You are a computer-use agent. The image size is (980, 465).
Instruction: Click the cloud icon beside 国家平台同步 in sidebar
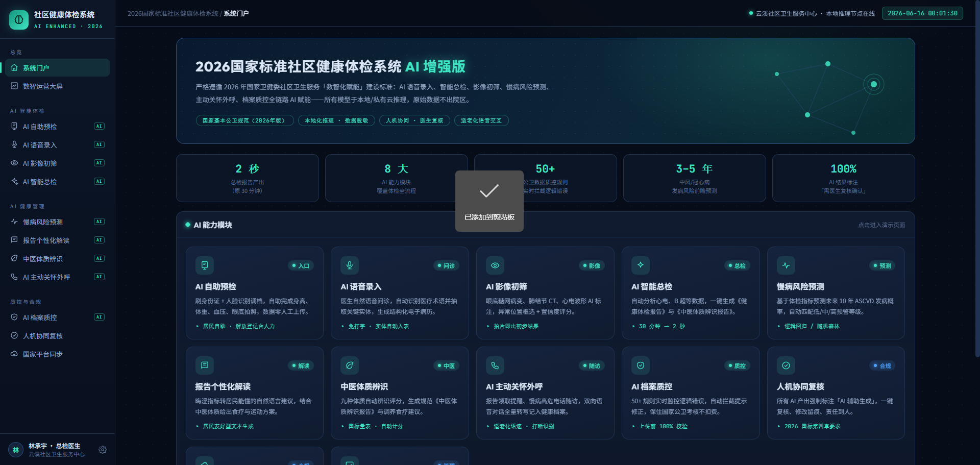pyautogui.click(x=14, y=354)
